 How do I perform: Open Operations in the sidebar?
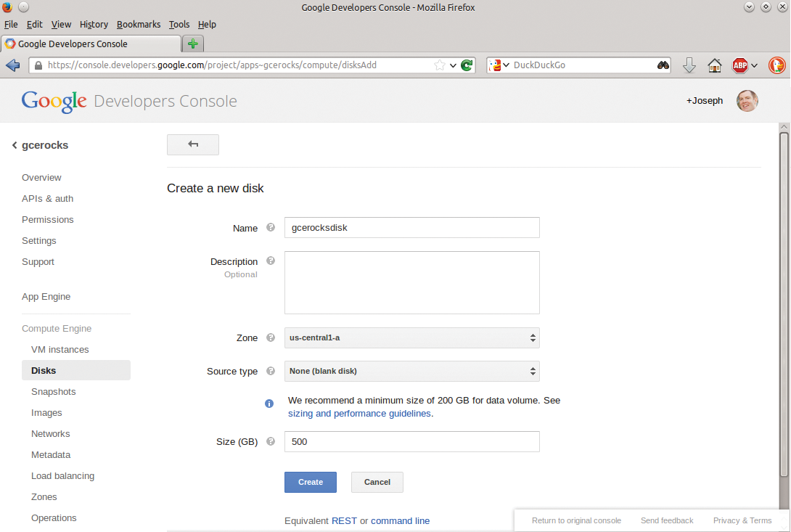point(54,518)
